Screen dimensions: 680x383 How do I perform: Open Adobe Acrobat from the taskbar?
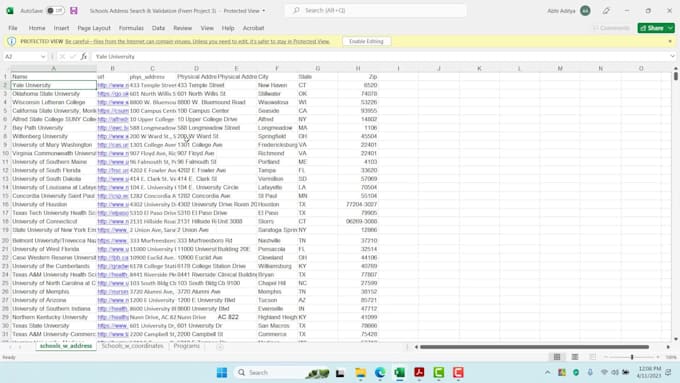tap(419, 373)
